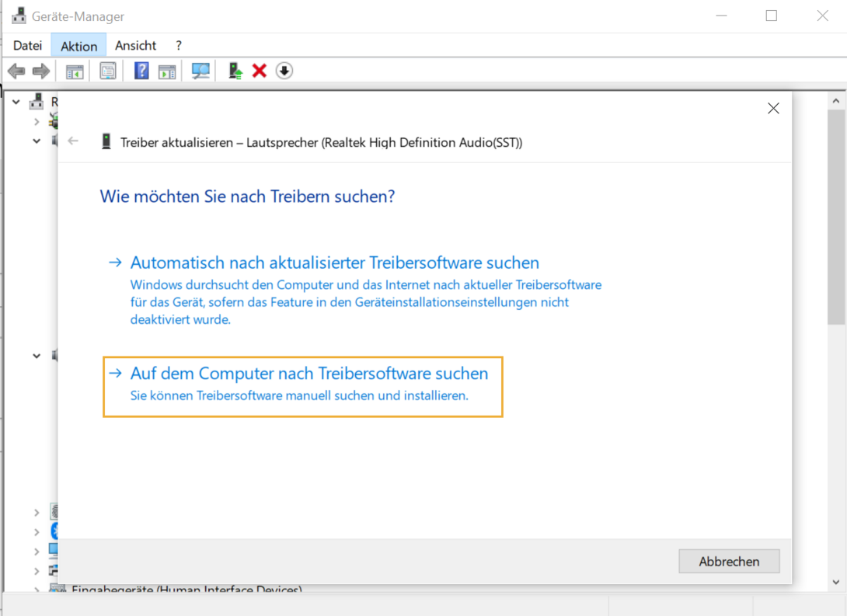Click the red X uninstall device icon
Screen dimensions: 847x616
click(x=260, y=71)
